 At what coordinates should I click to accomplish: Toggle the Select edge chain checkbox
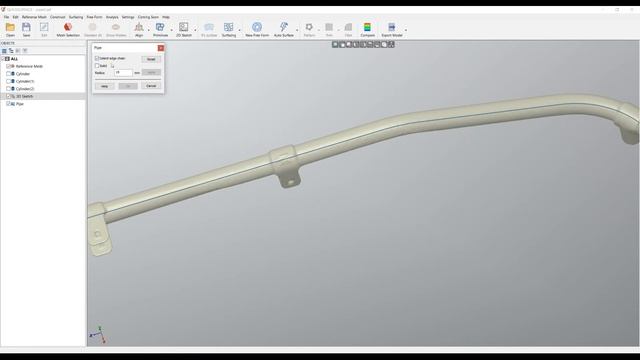(97, 58)
